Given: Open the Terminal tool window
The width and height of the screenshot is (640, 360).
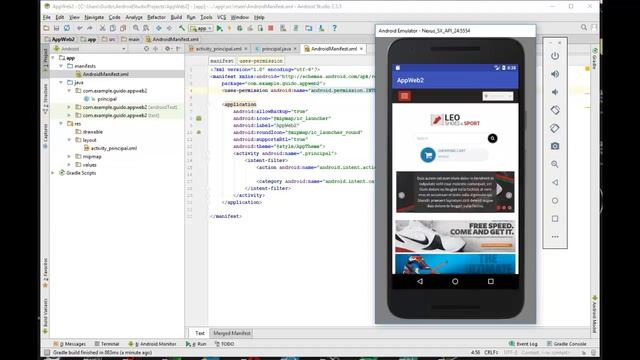Looking at the screenshot, I should click(107, 344).
